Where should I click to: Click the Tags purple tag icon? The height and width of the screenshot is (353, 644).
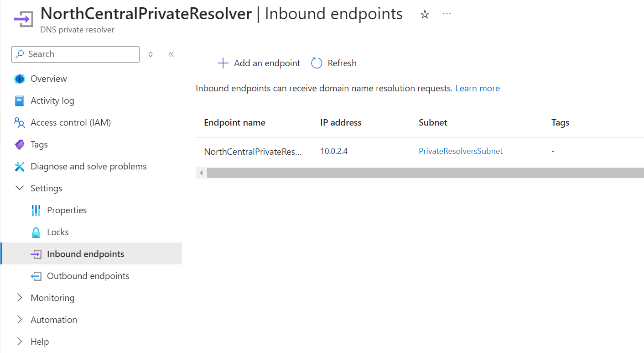20,144
